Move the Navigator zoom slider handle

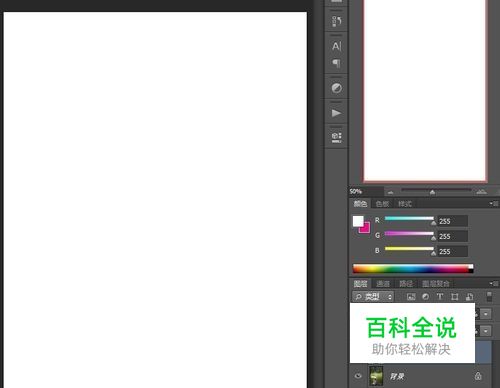coord(432,192)
